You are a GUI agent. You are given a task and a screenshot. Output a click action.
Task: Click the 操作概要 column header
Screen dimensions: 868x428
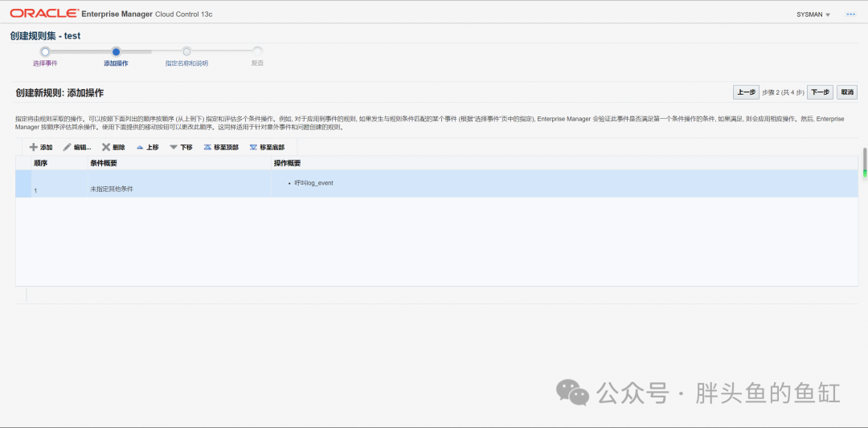[565, 163]
